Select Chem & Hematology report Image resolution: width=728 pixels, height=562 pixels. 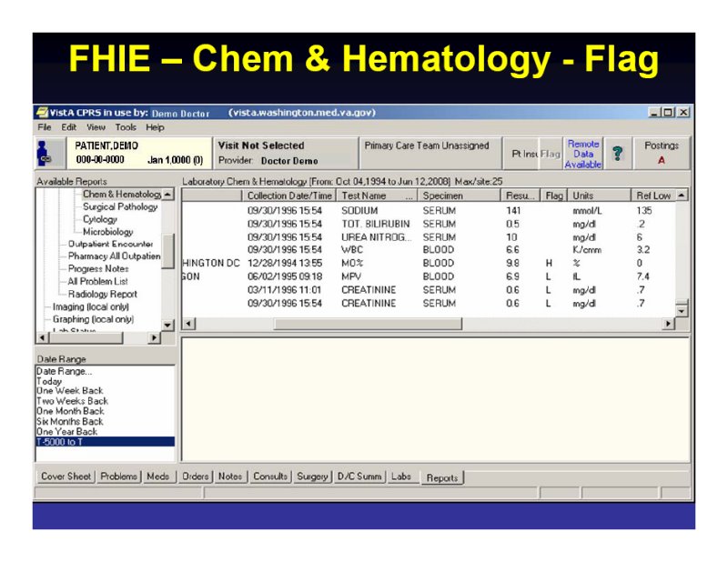[122, 194]
